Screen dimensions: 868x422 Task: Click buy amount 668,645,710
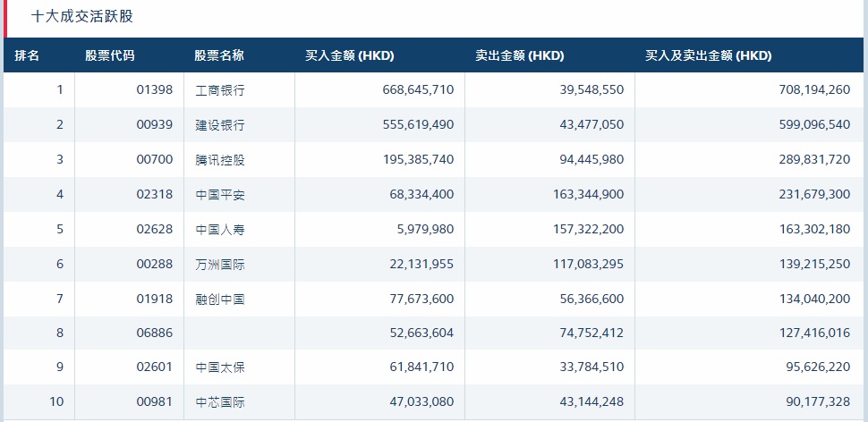point(418,89)
